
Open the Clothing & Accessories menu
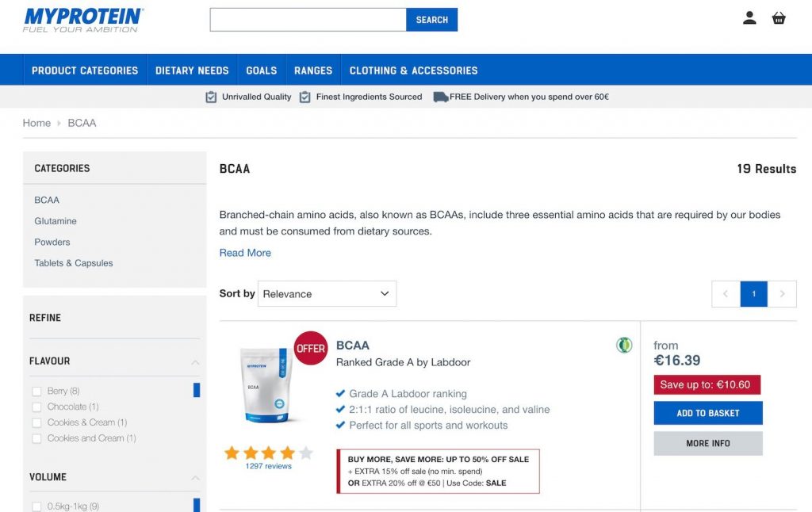(414, 70)
